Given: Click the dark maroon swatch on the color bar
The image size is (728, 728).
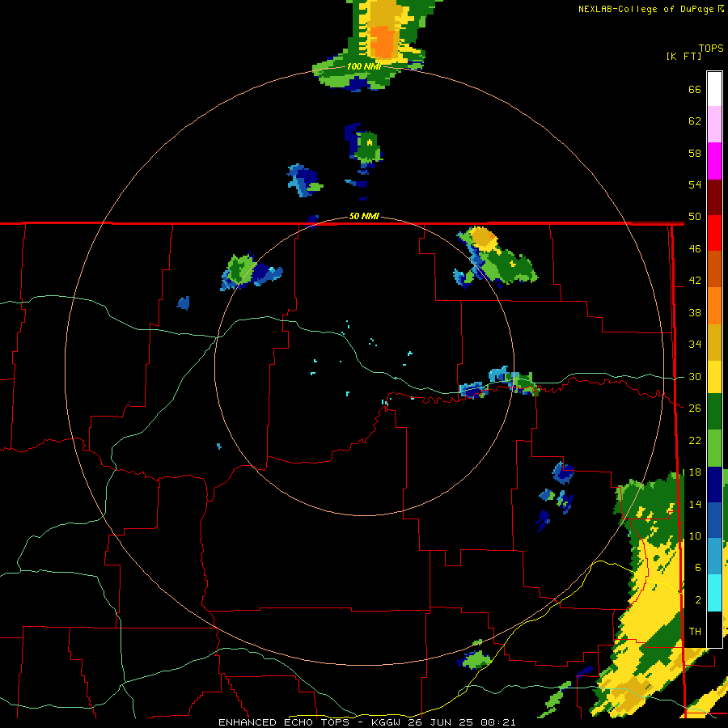Looking at the screenshot, I should pos(714,198).
